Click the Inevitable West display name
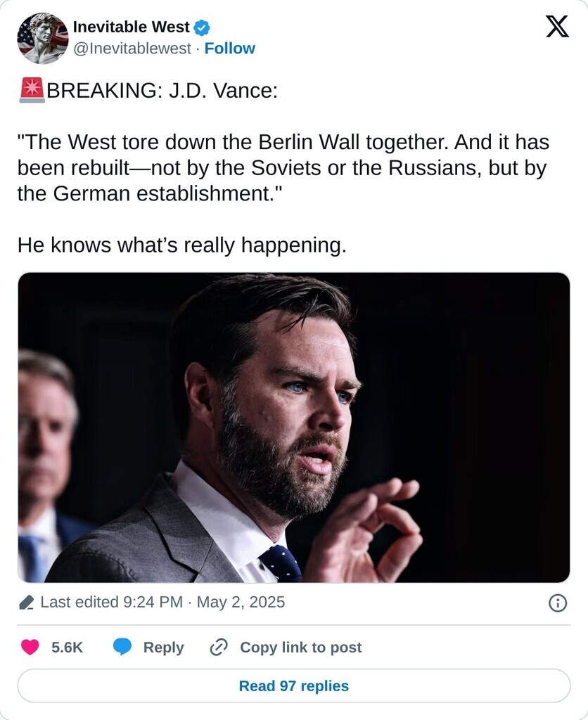Screen dimensions: 588x720 pos(131,27)
